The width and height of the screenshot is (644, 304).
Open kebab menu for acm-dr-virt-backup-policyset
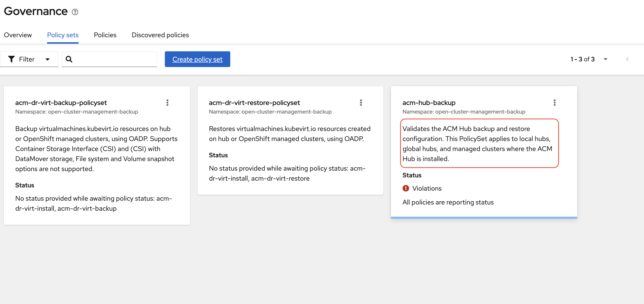[167, 103]
